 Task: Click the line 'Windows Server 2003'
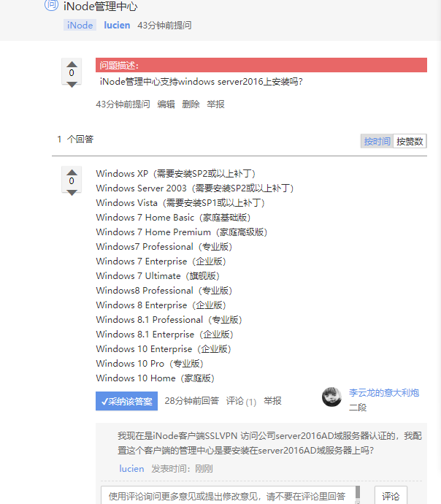point(195,188)
